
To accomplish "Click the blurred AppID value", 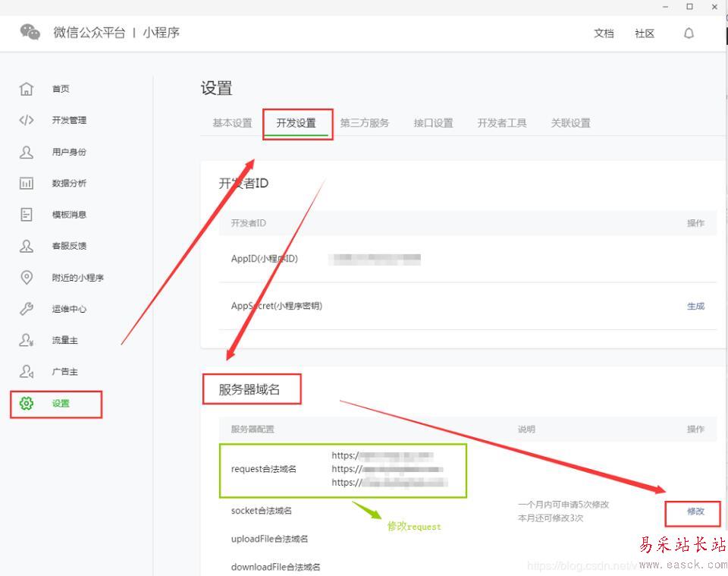I will point(375,260).
